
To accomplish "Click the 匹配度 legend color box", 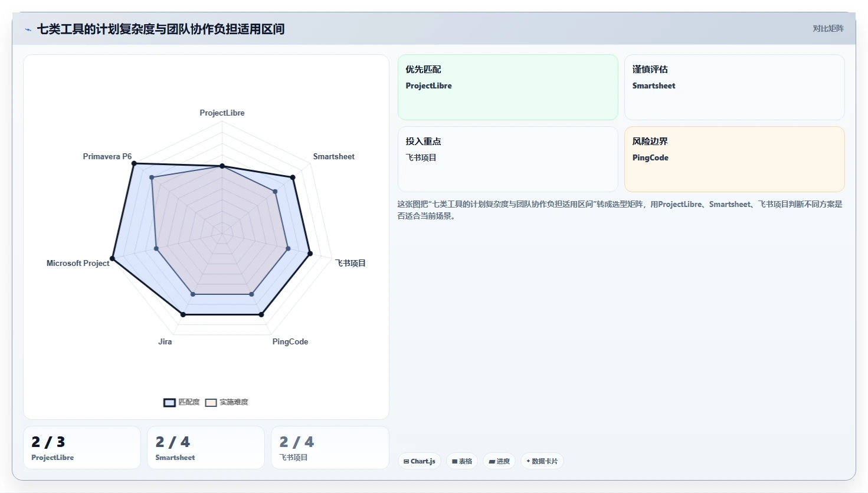I will (169, 403).
